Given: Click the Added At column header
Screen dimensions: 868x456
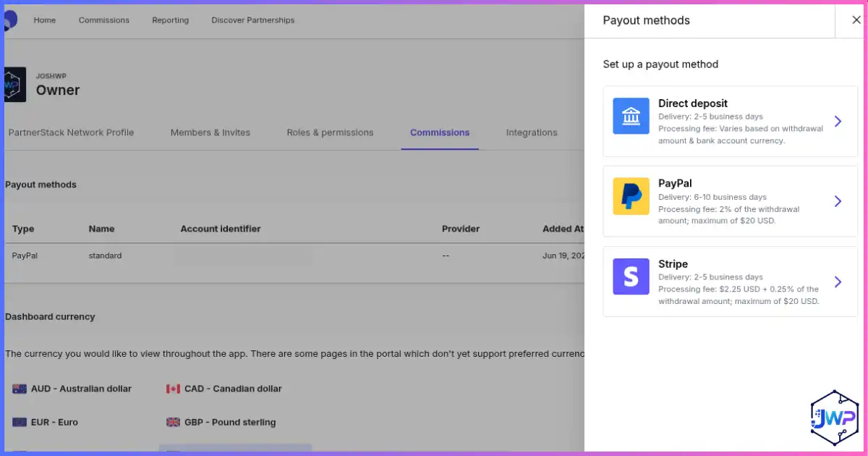Looking at the screenshot, I should pos(563,229).
